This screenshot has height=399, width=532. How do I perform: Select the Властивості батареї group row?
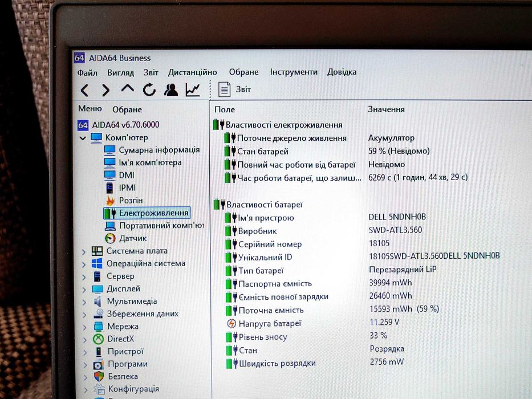pyautogui.click(x=258, y=205)
